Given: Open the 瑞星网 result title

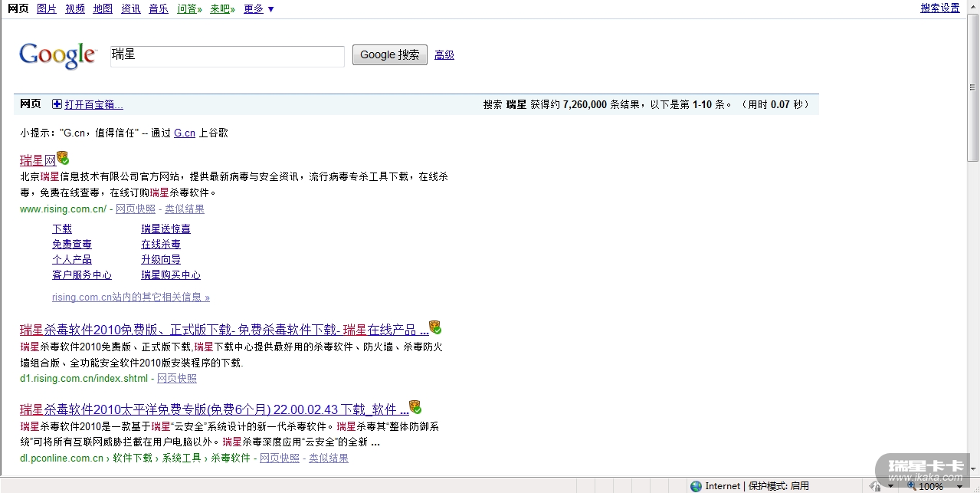Looking at the screenshot, I should pyautogui.click(x=38, y=160).
